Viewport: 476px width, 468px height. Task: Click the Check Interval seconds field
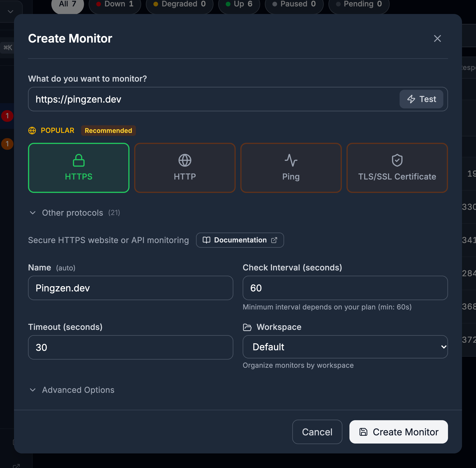click(x=345, y=288)
